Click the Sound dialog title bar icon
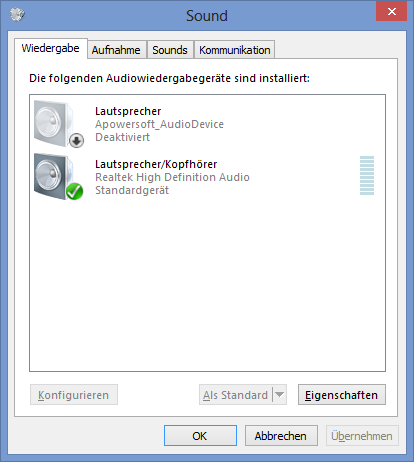This screenshot has height=462, width=414. coord(17,15)
